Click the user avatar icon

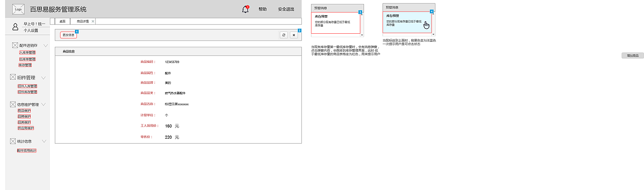[x=15, y=27]
